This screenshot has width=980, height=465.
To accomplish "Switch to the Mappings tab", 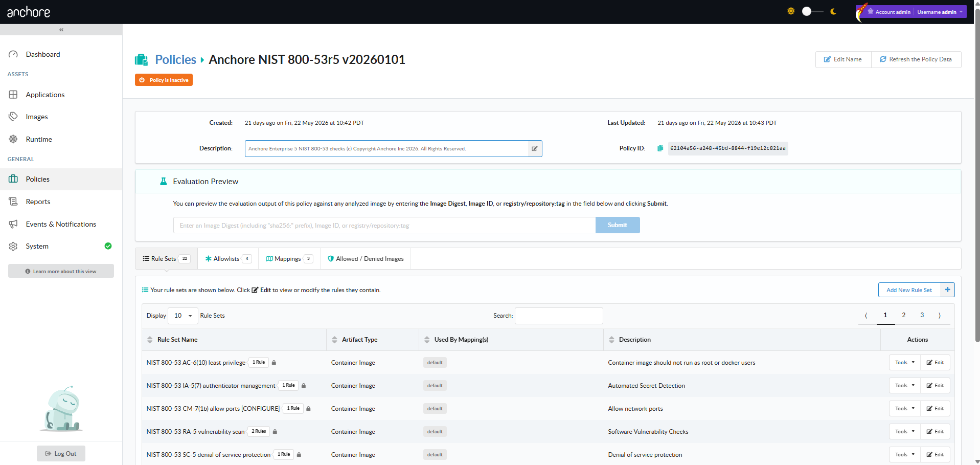I will pyautogui.click(x=289, y=259).
